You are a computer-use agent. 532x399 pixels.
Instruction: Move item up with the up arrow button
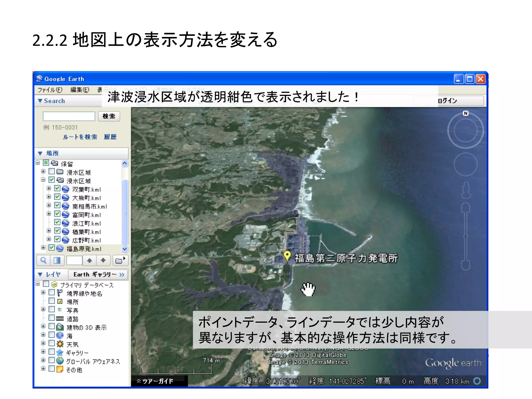point(89,260)
